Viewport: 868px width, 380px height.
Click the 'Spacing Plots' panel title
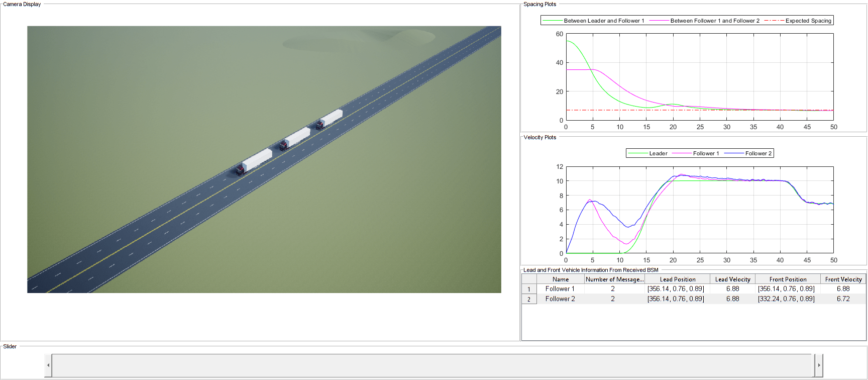[x=540, y=4]
